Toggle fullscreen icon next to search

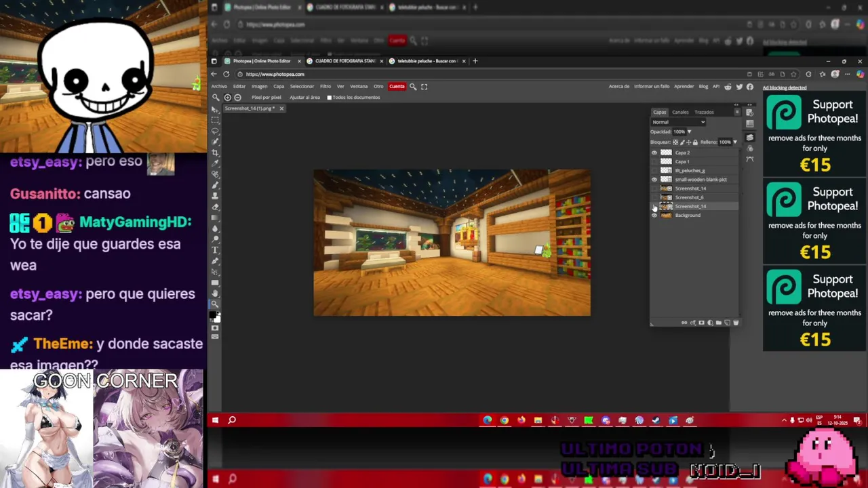tap(425, 86)
